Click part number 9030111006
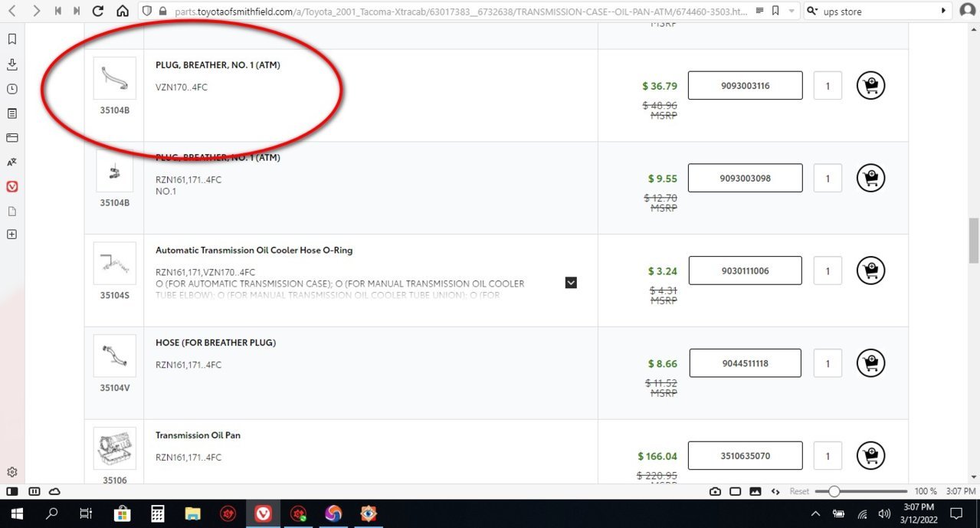This screenshot has height=528, width=980. click(x=745, y=271)
